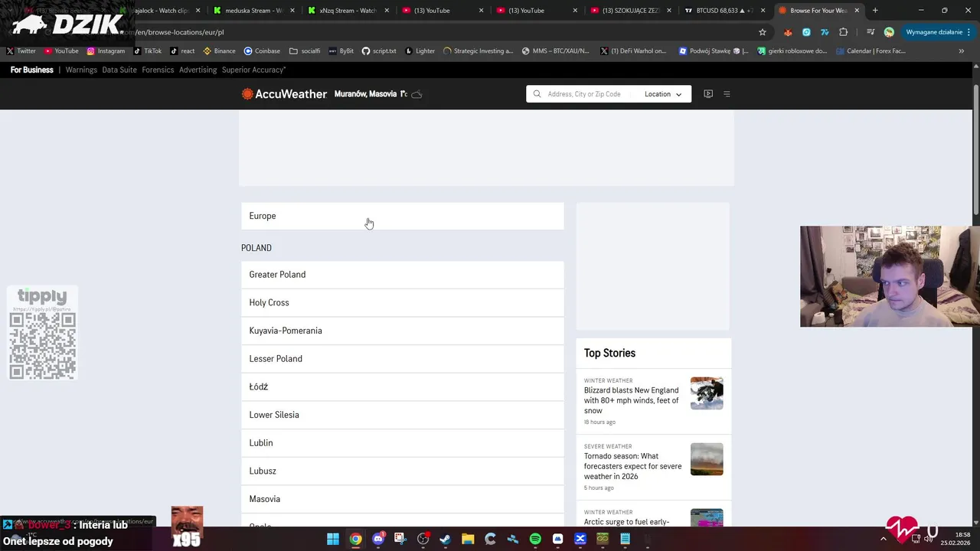Image resolution: width=980 pixels, height=551 pixels.
Task: Select Lublin region
Action: pyautogui.click(x=403, y=443)
